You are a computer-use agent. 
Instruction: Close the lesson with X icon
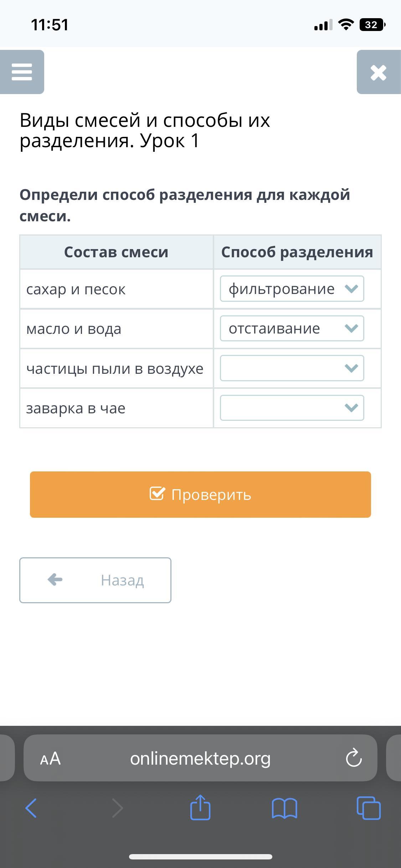pyautogui.click(x=378, y=72)
